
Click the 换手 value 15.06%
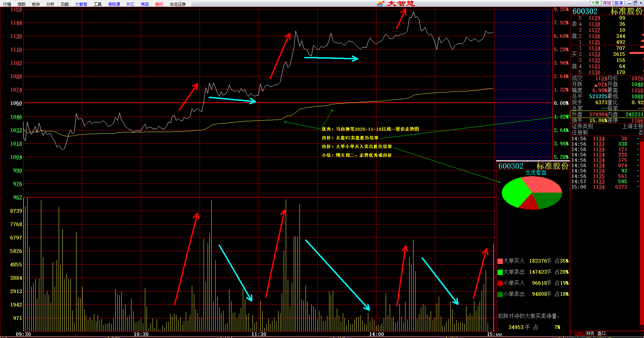click(x=599, y=121)
